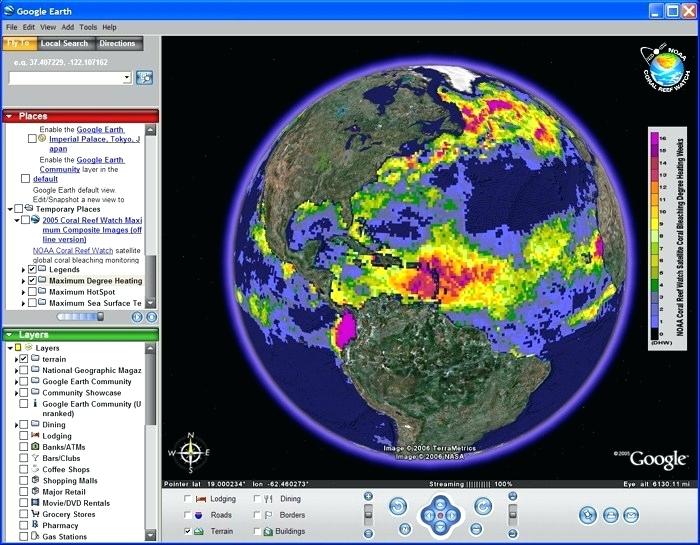
Task: Pan the globe down with the arrow
Action: 440,528
